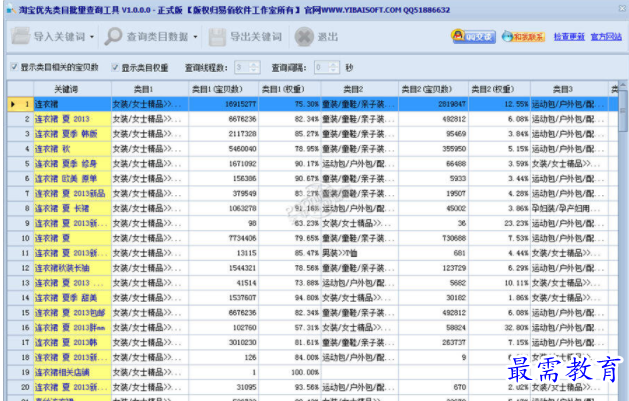Select row 12 keyword 连衣裙秋装长袖
Viewport: 629px width, 401px height.
pos(73,268)
